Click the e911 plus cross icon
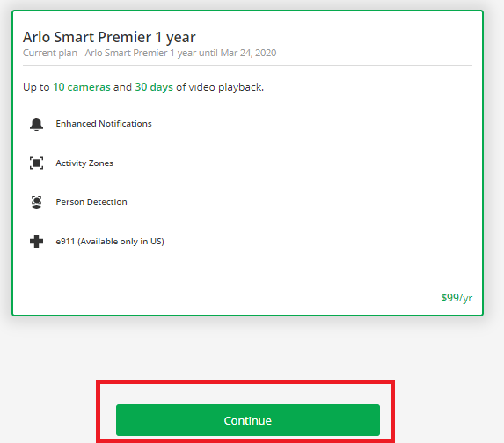 36,241
